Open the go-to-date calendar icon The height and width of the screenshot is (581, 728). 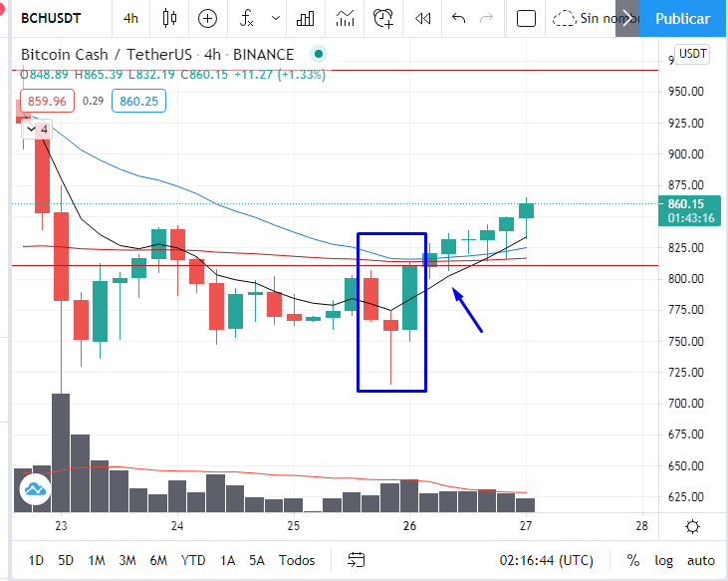coord(357,560)
